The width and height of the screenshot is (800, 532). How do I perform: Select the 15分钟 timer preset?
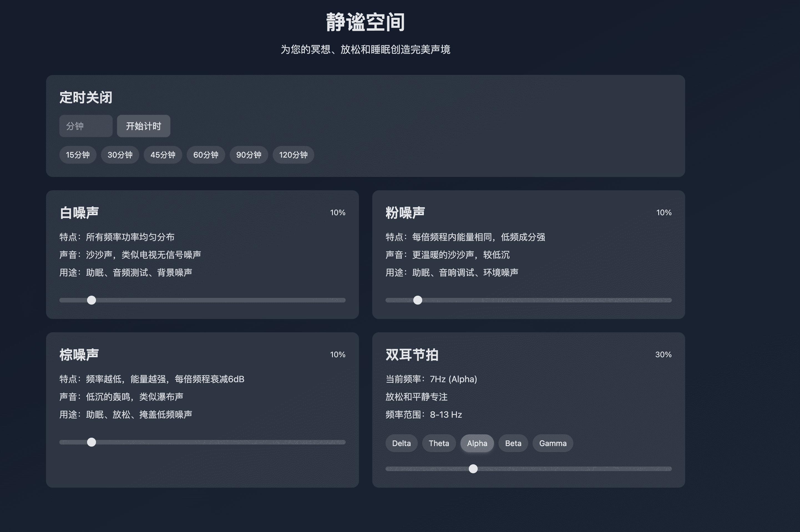tap(78, 155)
